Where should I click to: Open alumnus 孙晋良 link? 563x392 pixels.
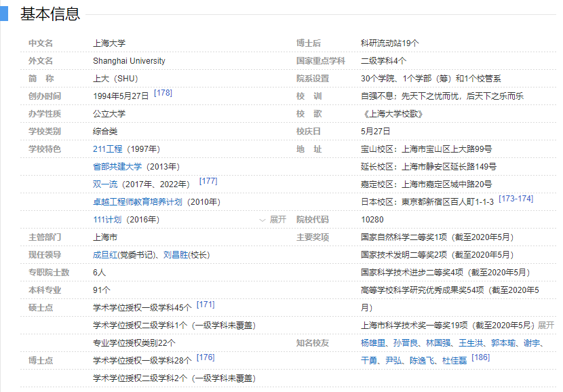coord(406,343)
